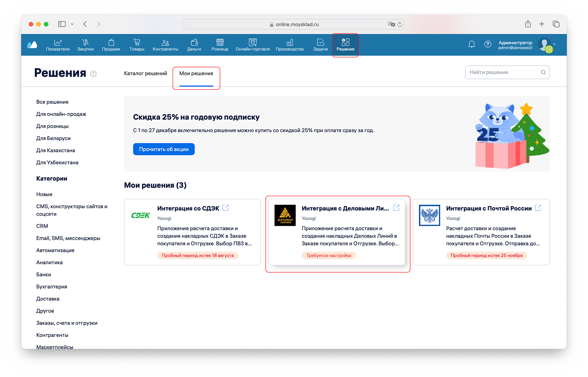This screenshot has width=588, height=377.
Task: Open external link icon for СДЭК integration
Action: [x=225, y=208]
